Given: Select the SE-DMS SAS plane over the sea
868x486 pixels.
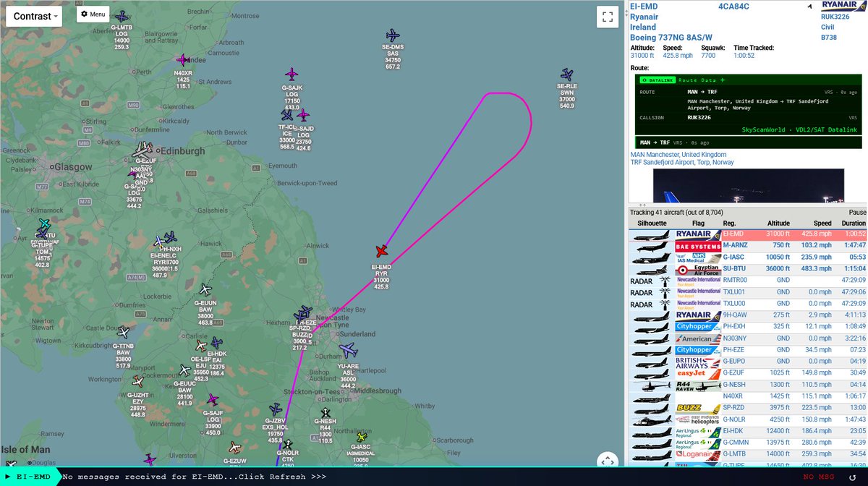Looking at the screenshot, I should pyautogui.click(x=393, y=35).
